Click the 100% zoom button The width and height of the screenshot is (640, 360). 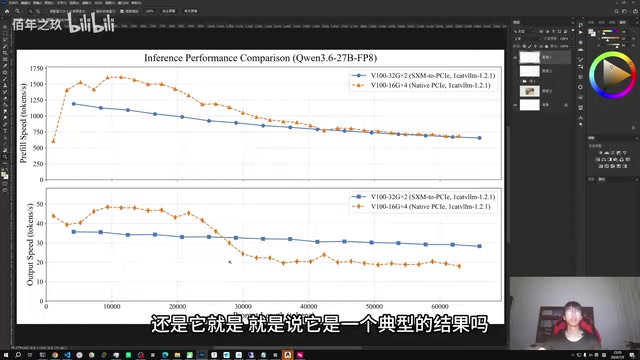(149, 11)
